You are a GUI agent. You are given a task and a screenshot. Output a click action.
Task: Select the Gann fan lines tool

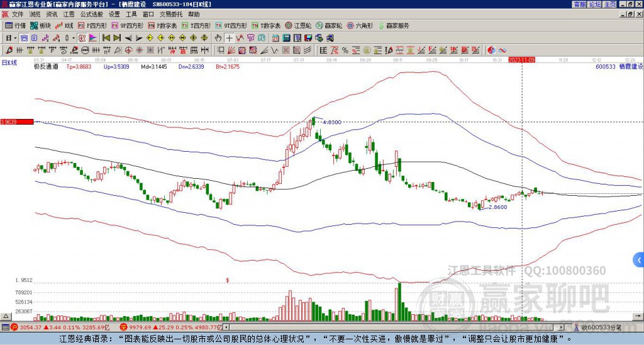pyautogui.click(x=231, y=50)
